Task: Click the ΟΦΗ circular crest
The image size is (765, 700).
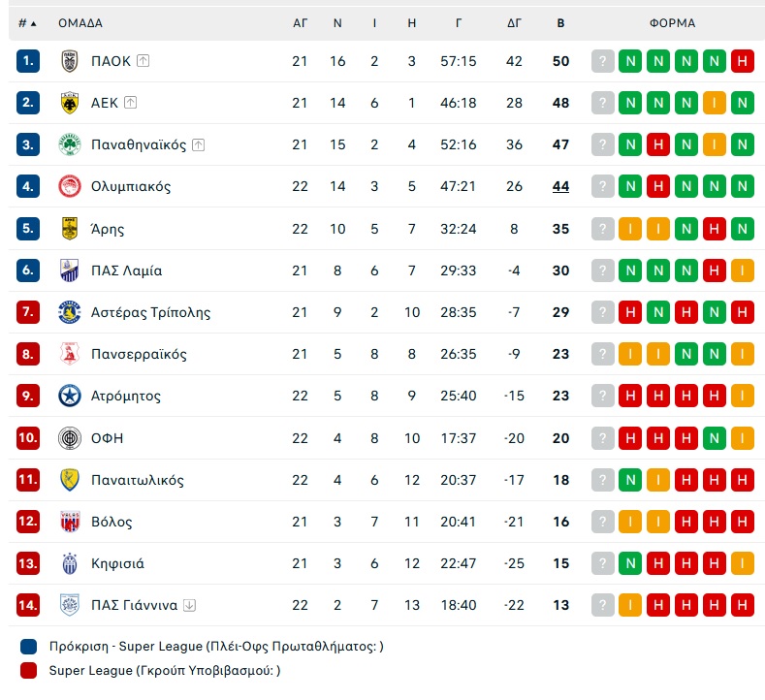Action: [70, 437]
